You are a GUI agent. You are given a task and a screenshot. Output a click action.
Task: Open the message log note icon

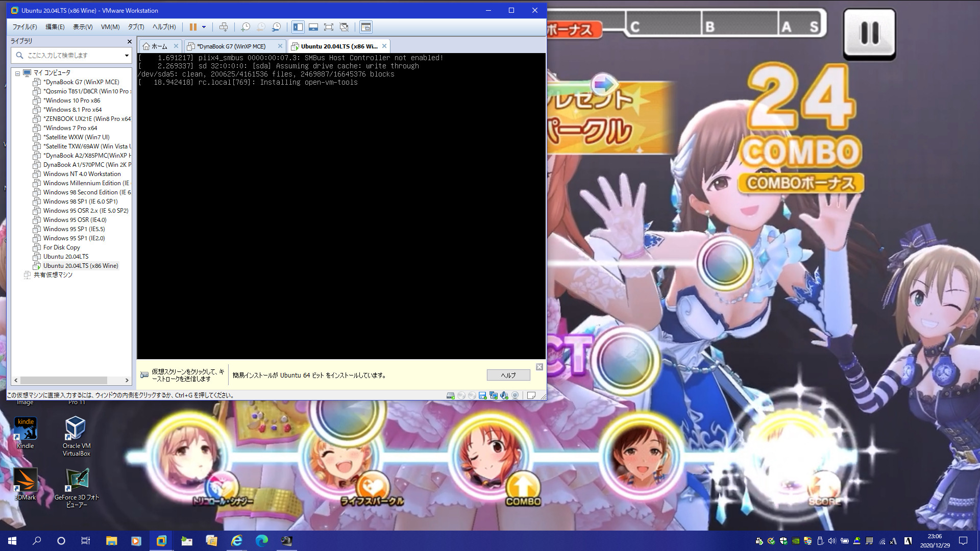(x=531, y=395)
